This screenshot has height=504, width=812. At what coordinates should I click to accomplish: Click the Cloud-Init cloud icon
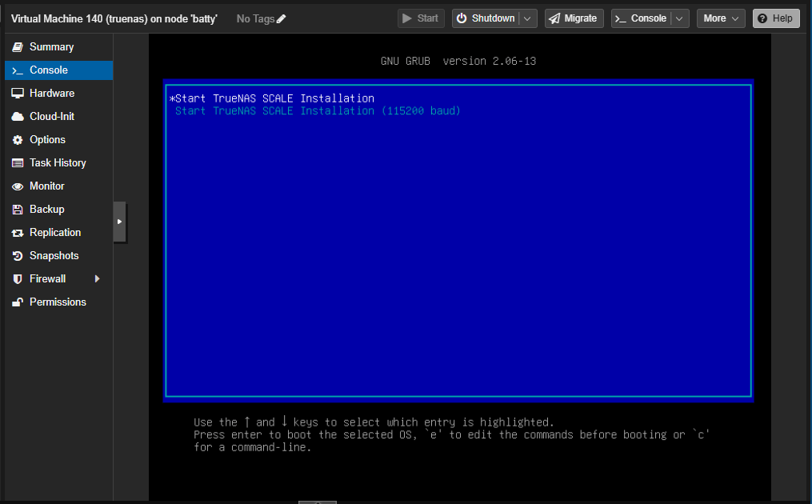click(x=18, y=117)
